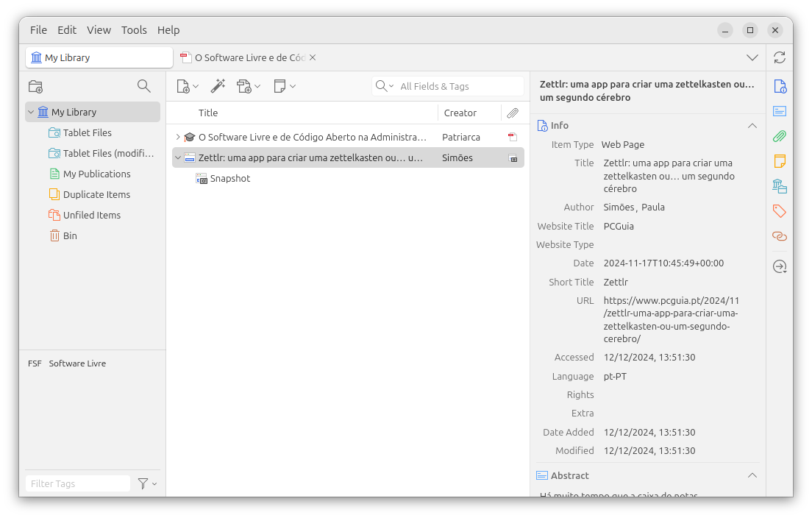Collapse the Abstract section chevron
This screenshot has width=812, height=518.
[x=752, y=475]
